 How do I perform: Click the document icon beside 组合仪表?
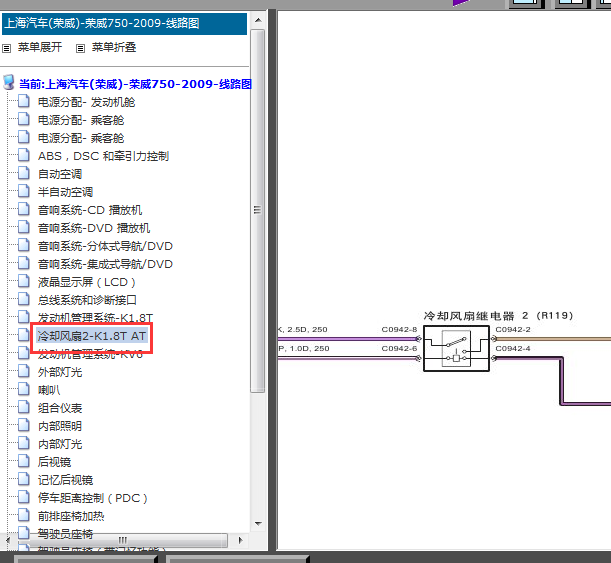24,406
